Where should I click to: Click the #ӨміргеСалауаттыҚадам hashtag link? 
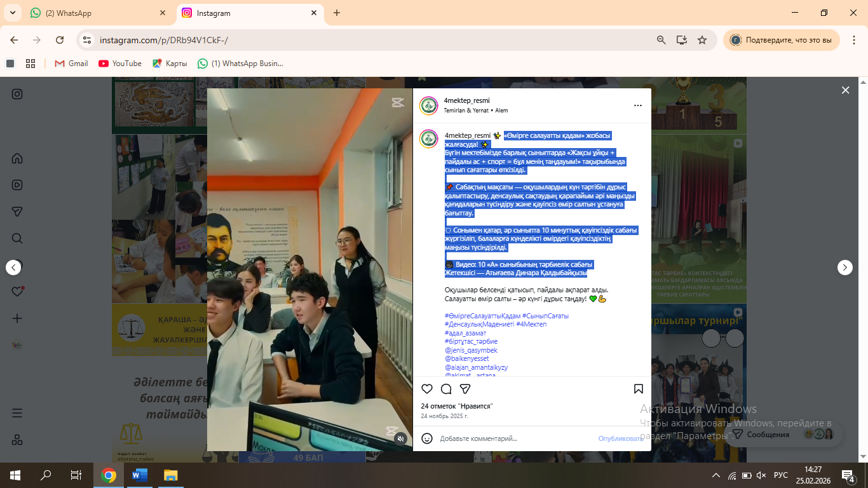click(482, 316)
